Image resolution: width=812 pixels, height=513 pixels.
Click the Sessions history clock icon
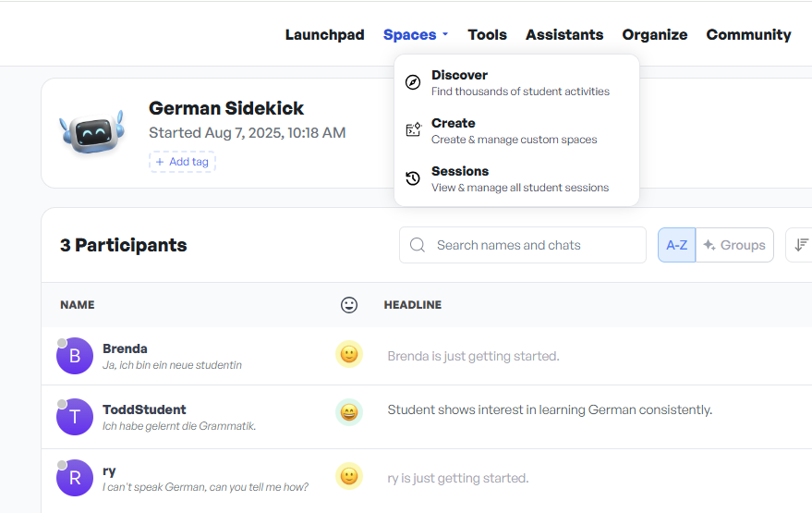click(x=413, y=178)
